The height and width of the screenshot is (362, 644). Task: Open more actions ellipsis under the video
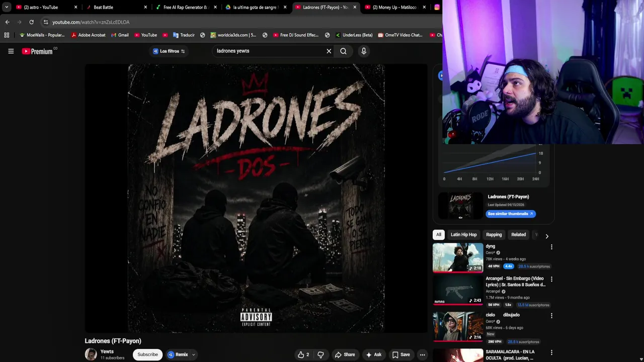point(423,354)
